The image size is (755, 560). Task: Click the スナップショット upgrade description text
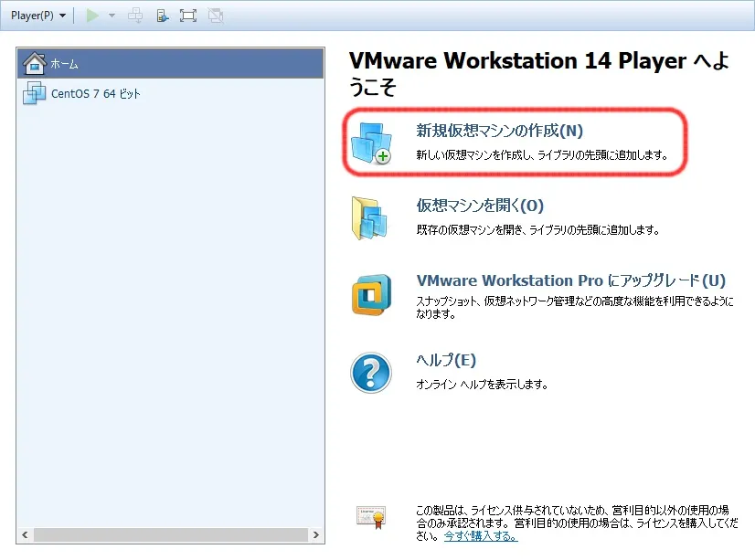tap(574, 308)
